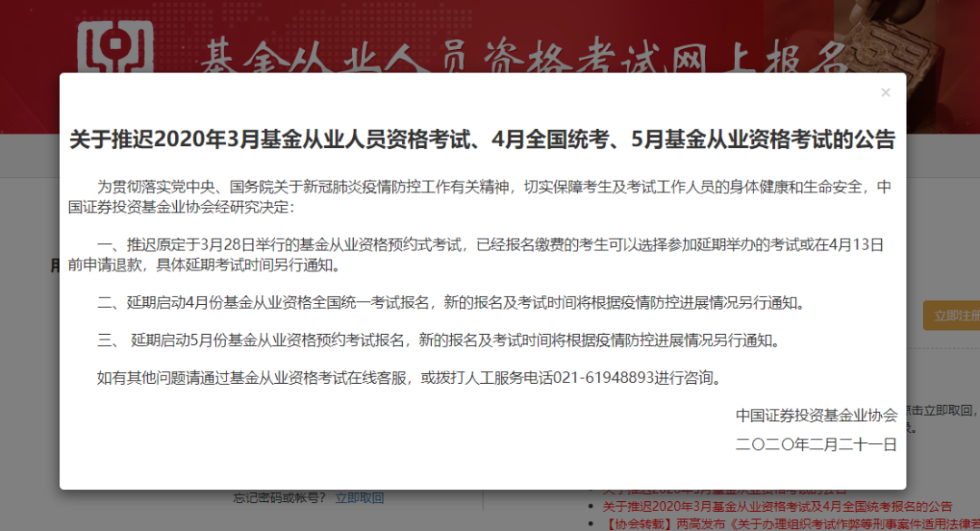Click the 忘记密码或帐号? text

280,497
